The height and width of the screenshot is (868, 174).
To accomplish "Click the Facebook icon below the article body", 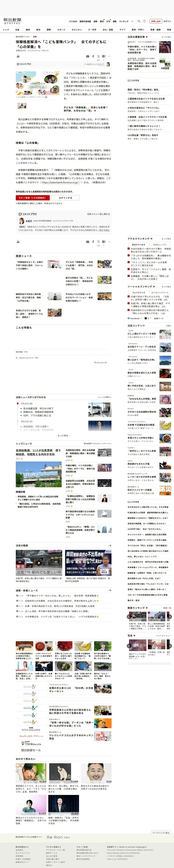I will (x=93, y=242).
